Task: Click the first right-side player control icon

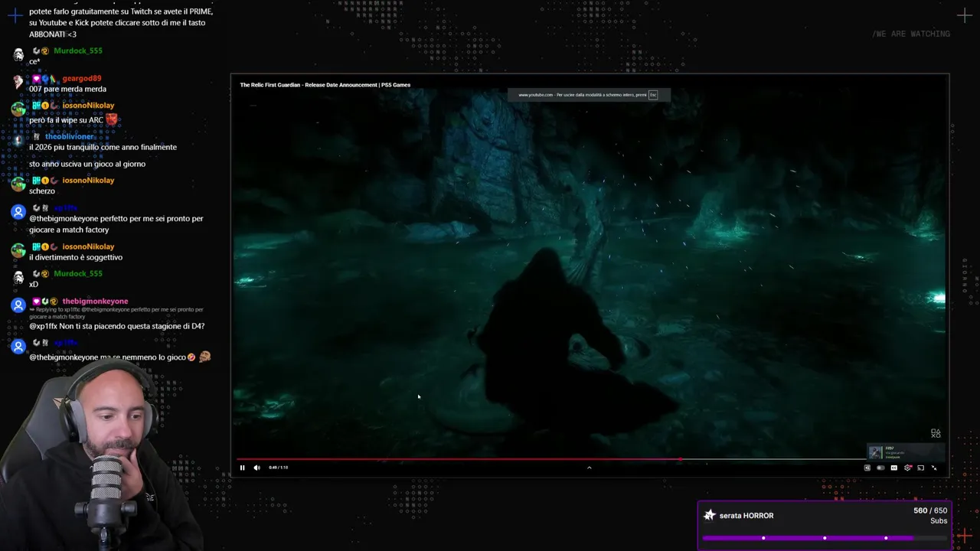Action: tap(867, 468)
